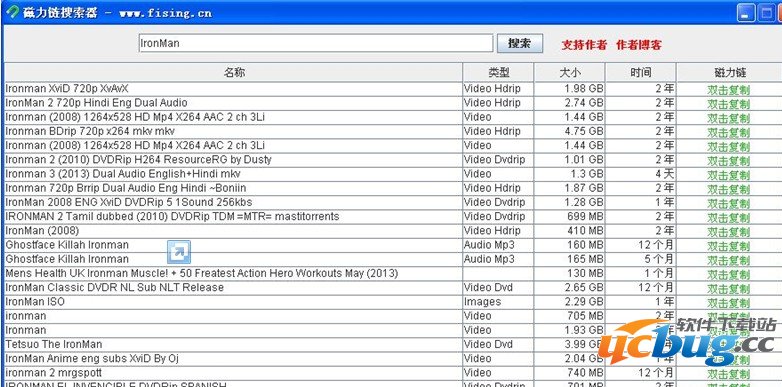
Task: Click size cell 2.29 GB
Action: coord(570,302)
